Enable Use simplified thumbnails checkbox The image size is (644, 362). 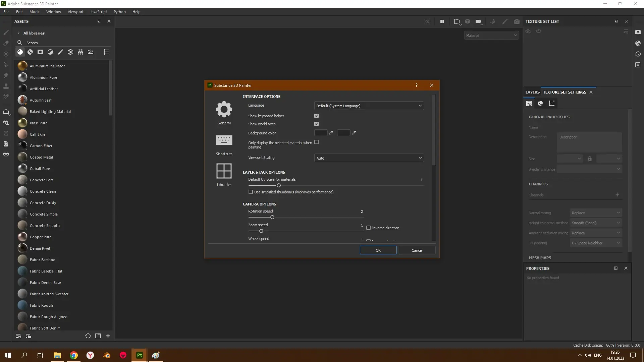pyautogui.click(x=251, y=192)
